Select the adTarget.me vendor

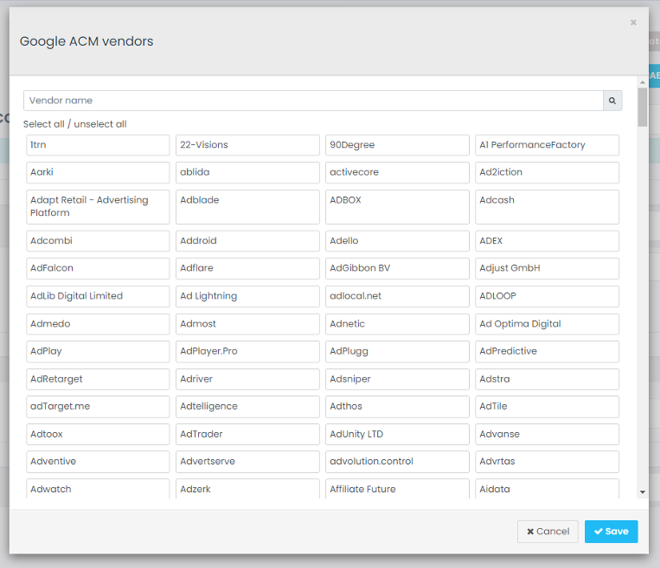[98, 407]
